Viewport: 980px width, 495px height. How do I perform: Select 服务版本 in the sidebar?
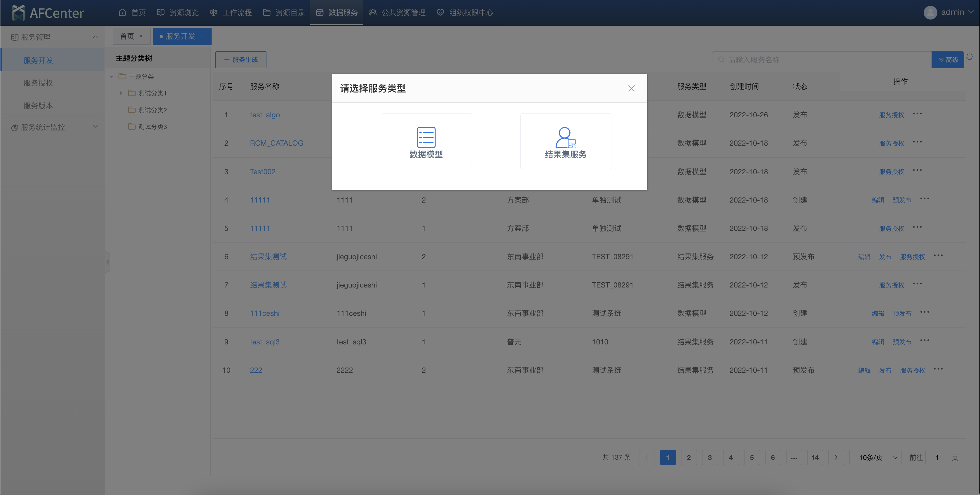coord(38,105)
